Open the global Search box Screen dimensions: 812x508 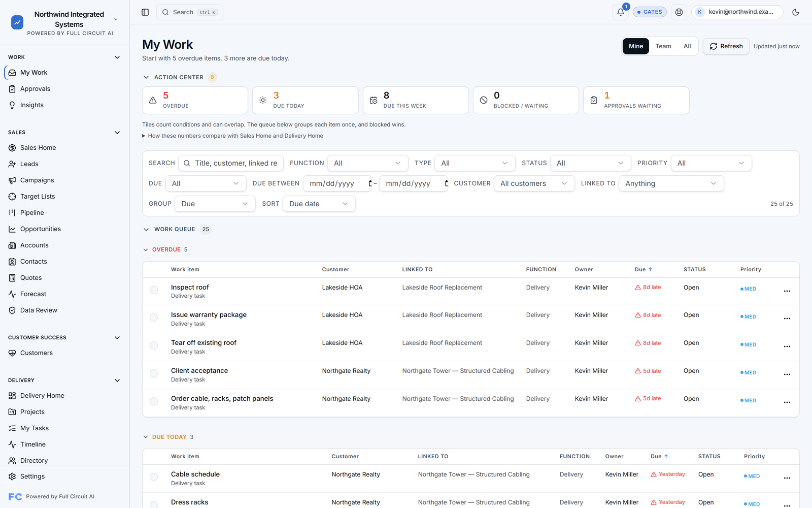click(x=190, y=12)
